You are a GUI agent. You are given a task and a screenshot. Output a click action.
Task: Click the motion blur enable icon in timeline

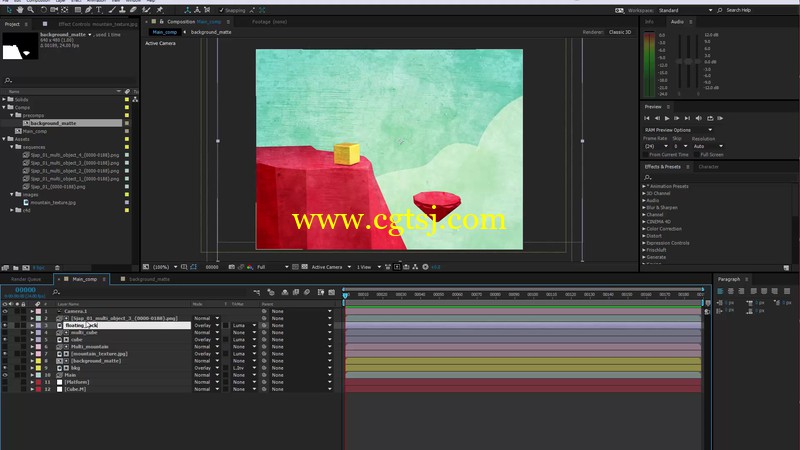(307, 292)
